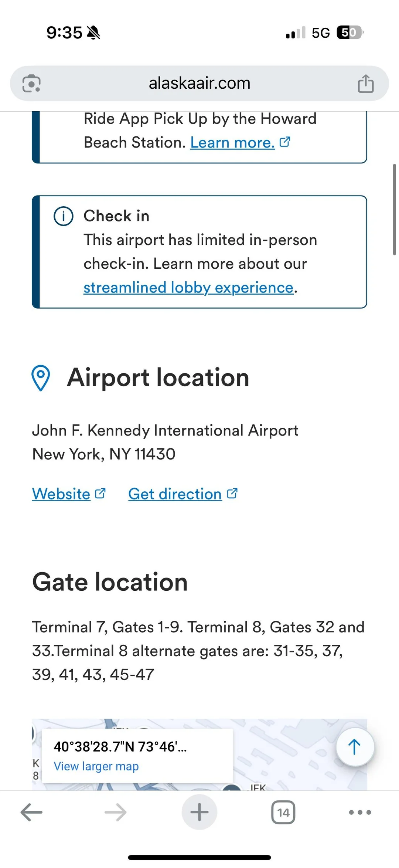
Task: Open View larger map link
Action: [96, 766]
